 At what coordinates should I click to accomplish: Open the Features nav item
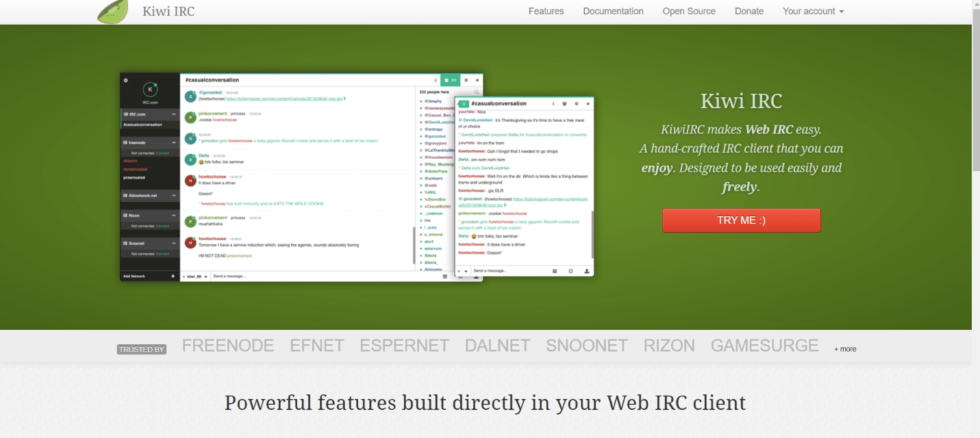pyautogui.click(x=546, y=11)
